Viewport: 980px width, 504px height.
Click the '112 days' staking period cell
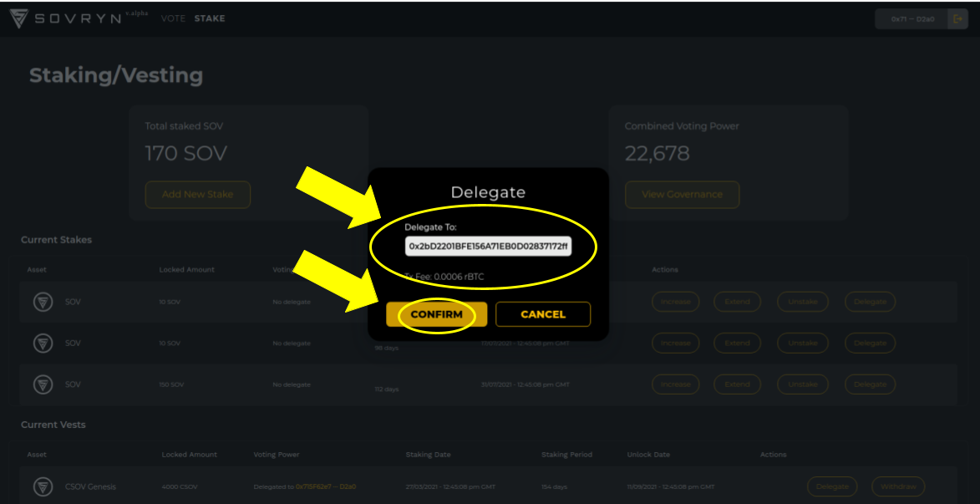point(386,389)
